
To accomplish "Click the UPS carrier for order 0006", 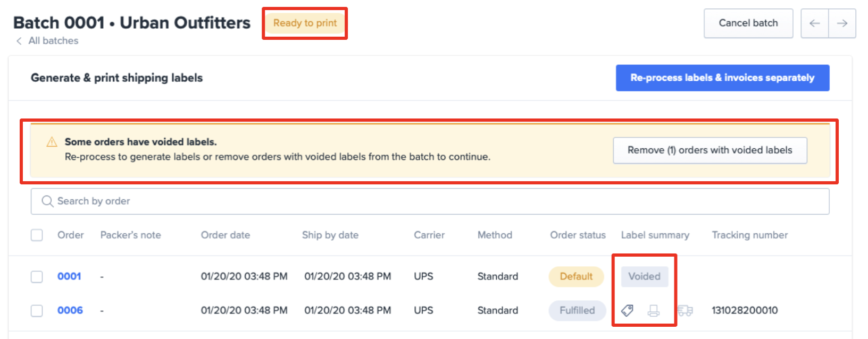I will [424, 310].
